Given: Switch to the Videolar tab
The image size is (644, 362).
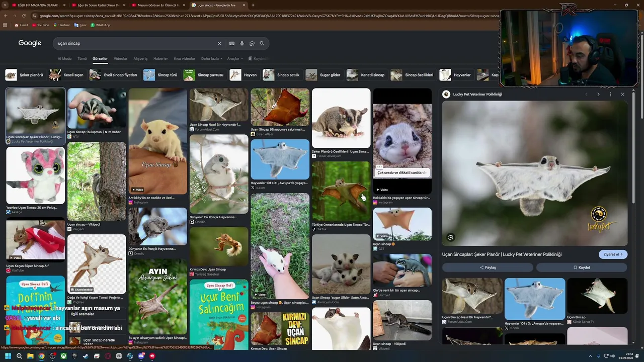Looking at the screenshot, I should [121, 58].
